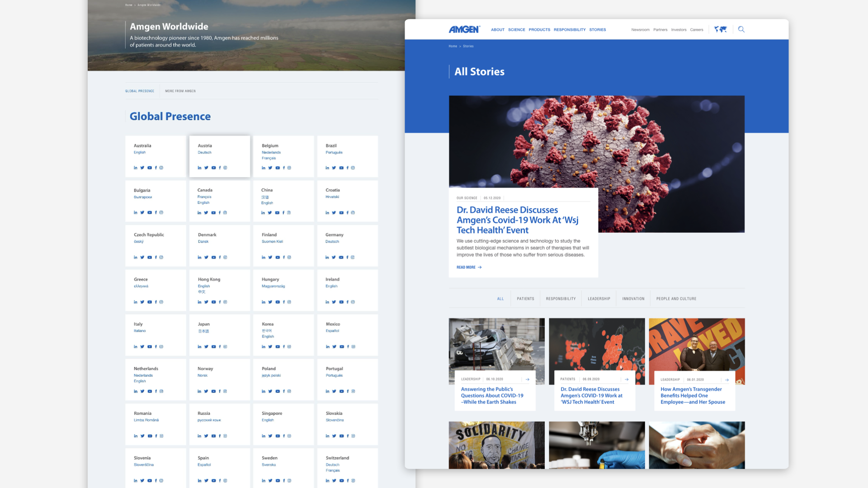Open Belgium's YouTube icon

pyautogui.click(x=278, y=168)
